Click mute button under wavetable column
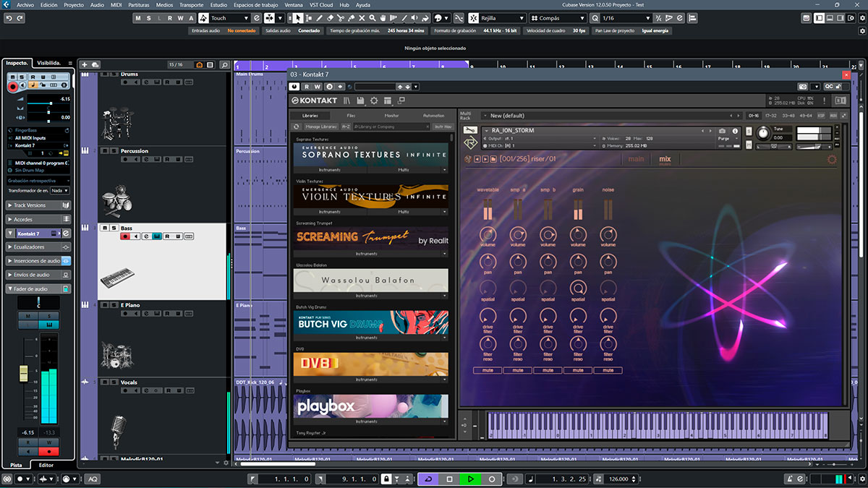868x488 pixels. coord(488,370)
